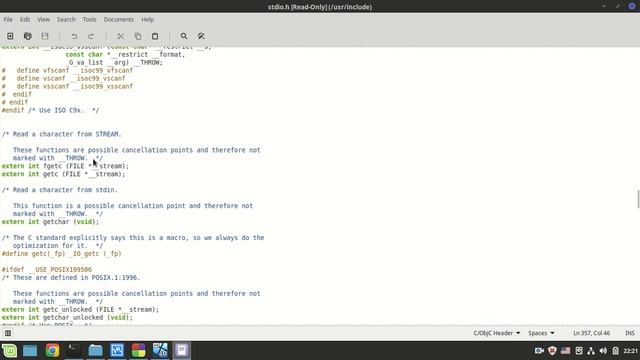Open the Search menu

[x=66, y=20]
